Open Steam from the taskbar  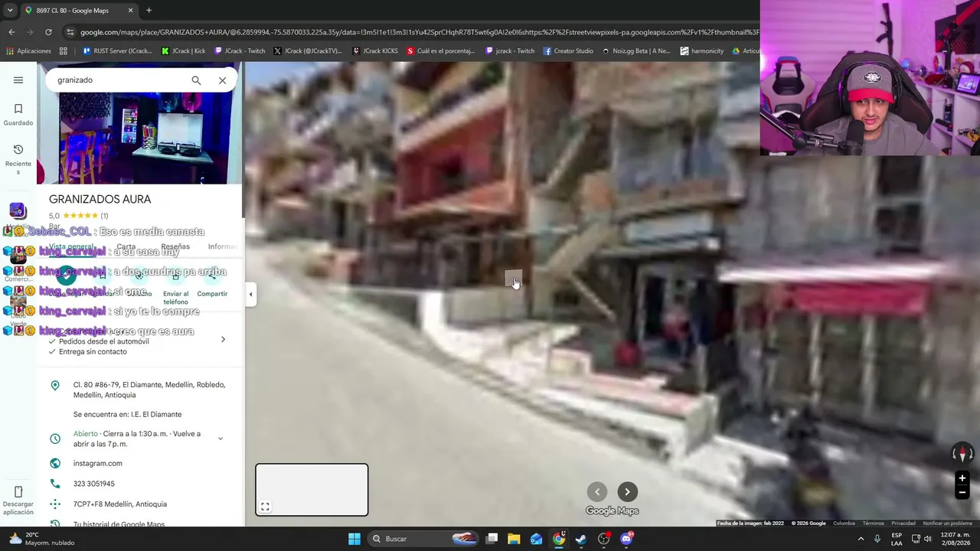(581, 539)
